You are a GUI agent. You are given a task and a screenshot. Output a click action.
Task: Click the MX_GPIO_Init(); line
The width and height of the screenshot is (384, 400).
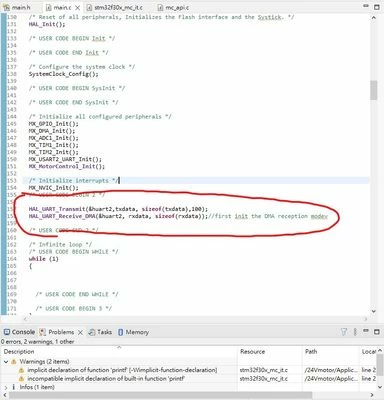[54, 124]
